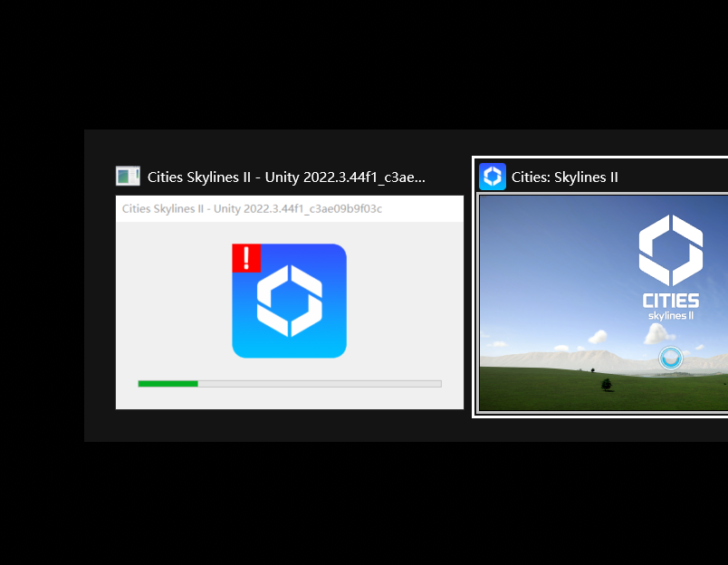Click the 'Cities Skylines II - Unity 2022.3.44f1' switcher title
This screenshot has height=565, width=728.
point(286,177)
